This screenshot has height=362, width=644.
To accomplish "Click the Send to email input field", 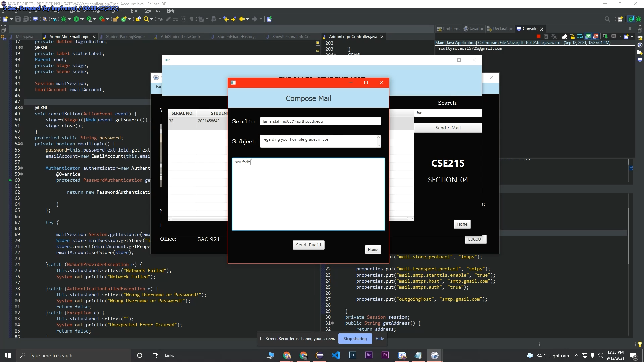I will (x=321, y=121).
